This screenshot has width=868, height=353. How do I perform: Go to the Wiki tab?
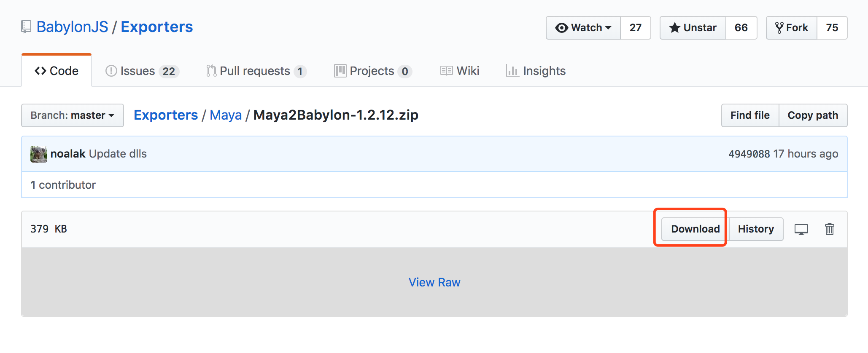coord(460,71)
